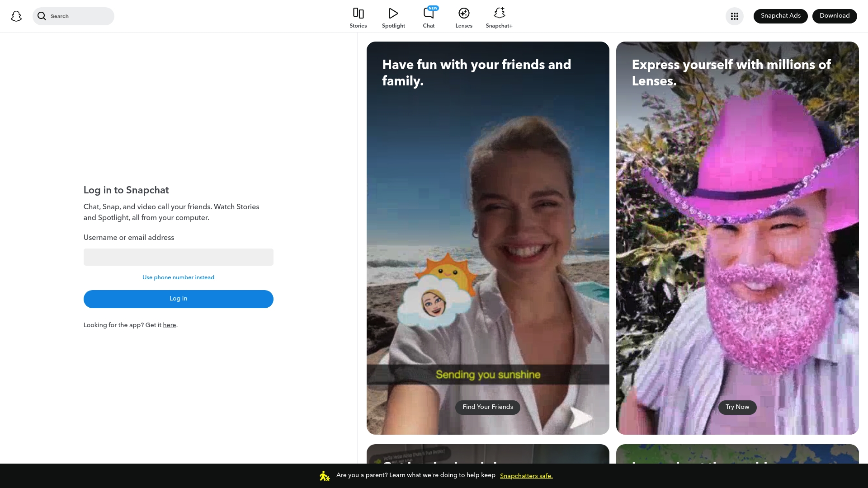Open Stories from the top navigation
The image size is (868, 488).
coord(358,16)
